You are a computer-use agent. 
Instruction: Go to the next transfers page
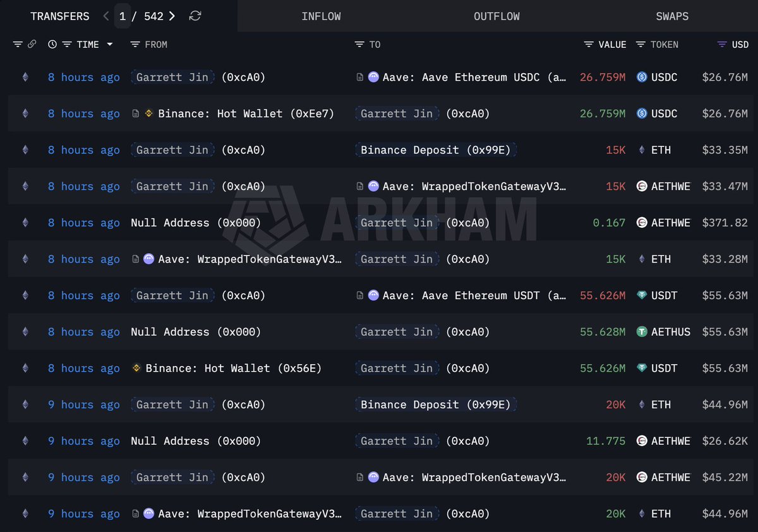point(172,16)
